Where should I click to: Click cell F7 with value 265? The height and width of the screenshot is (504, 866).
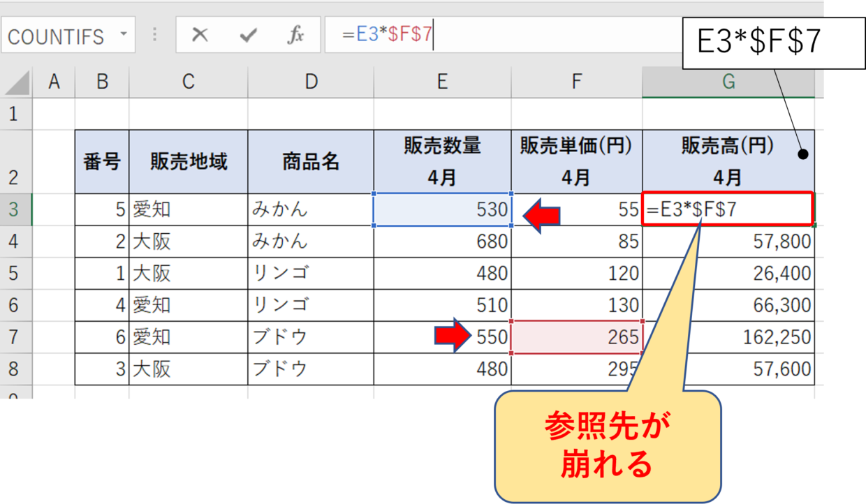pos(576,337)
